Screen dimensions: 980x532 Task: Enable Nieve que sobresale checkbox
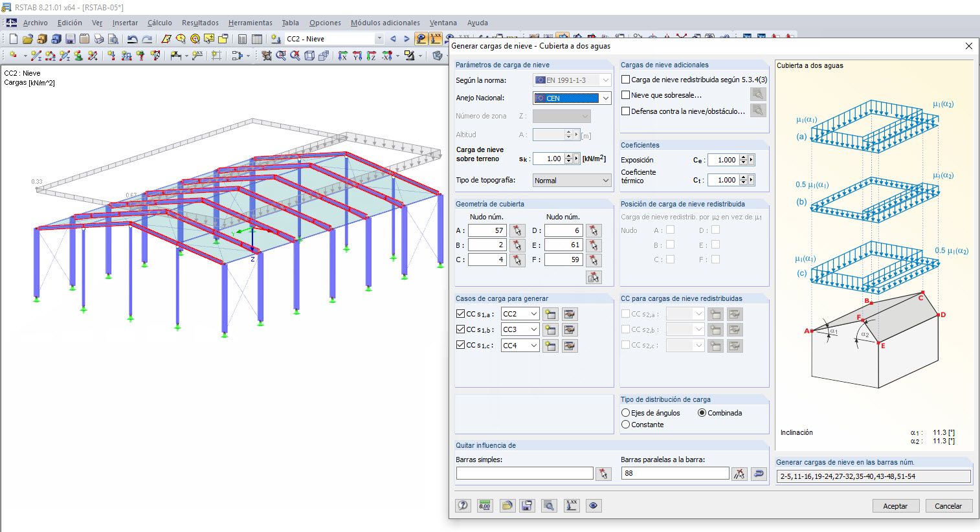[x=626, y=95]
